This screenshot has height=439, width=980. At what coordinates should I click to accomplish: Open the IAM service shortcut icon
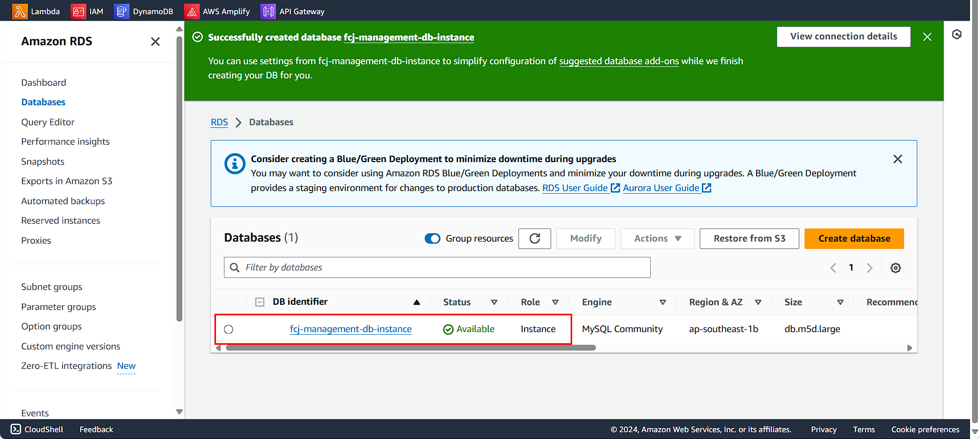[x=78, y=11]
